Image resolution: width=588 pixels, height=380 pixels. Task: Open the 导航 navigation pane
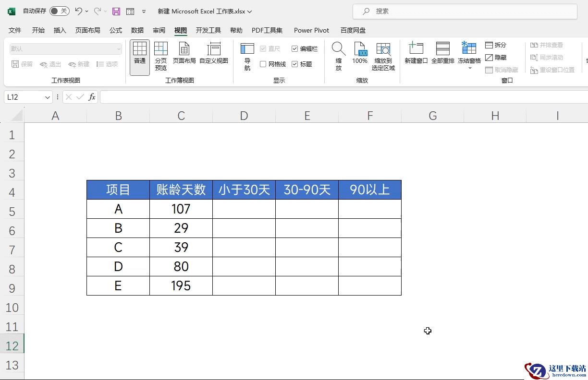[247, 57]
